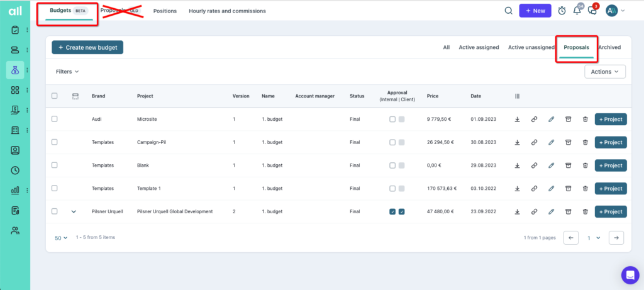Download the Template 1 budget
This screenshot has width=644, height=290.
(x=517, y=189)
